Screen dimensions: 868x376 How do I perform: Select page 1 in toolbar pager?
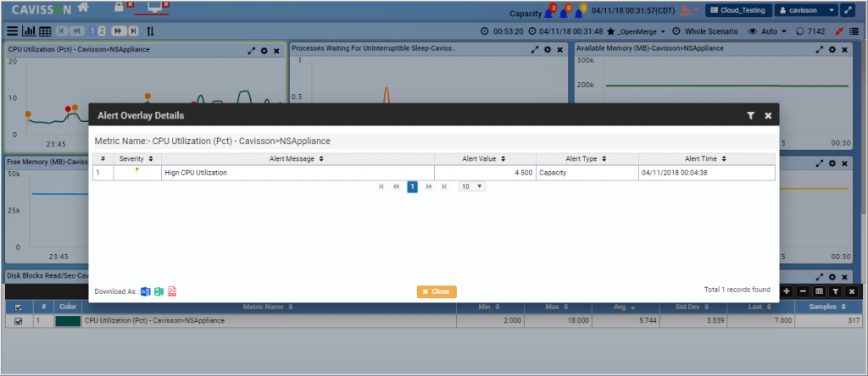coord(93,31)
